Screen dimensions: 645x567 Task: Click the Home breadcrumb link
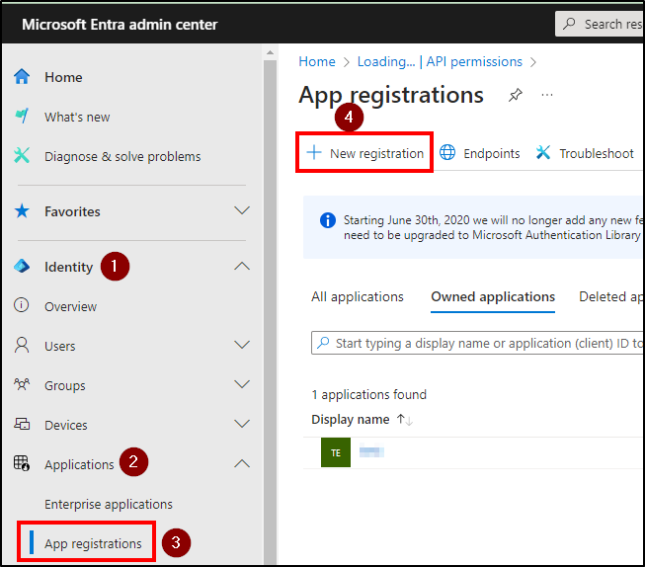click(x=317, y=61)
